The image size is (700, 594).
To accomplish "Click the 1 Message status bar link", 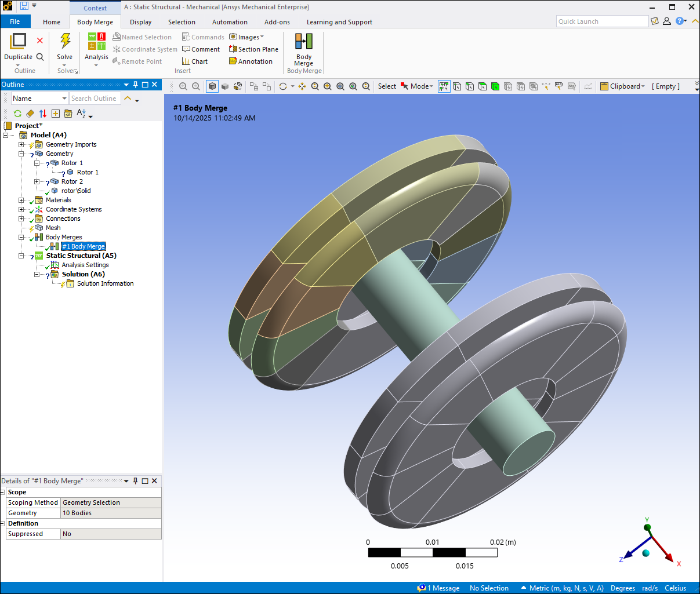I will 439,588.
